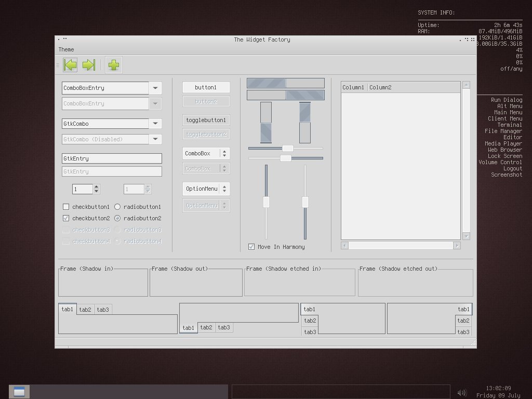Select radiobutton2
This screenshot has height=399, width=532.
point(117,218)
